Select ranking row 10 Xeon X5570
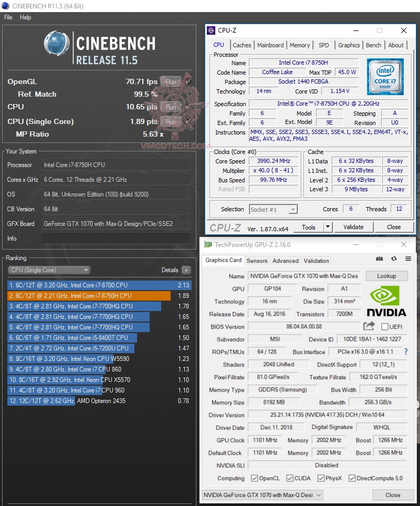The width and height of the screenshot is (420, 506). (99, 379)
